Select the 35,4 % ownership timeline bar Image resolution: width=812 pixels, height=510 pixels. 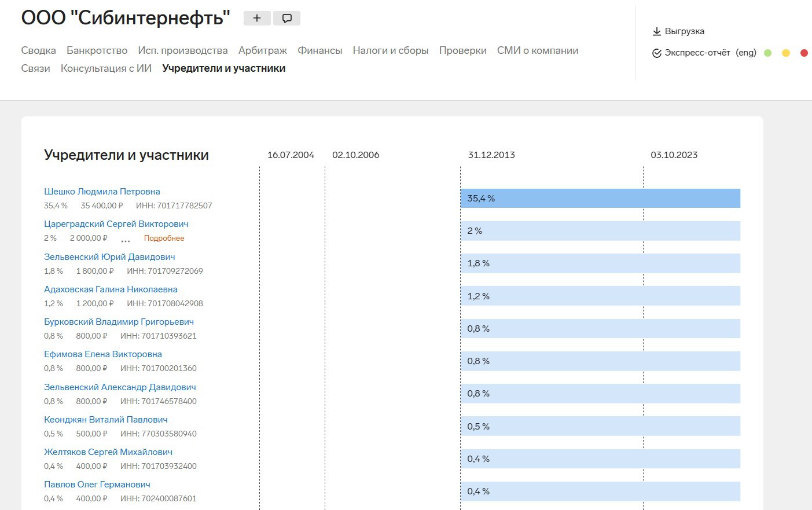pyautogui.click(x=600, y=199)
